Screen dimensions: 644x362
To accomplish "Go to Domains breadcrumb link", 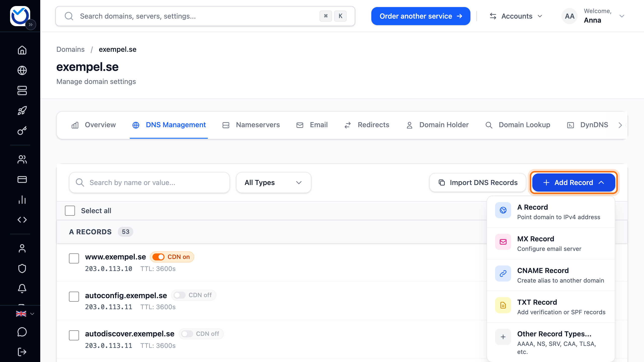I will click(x=70, y=49).
